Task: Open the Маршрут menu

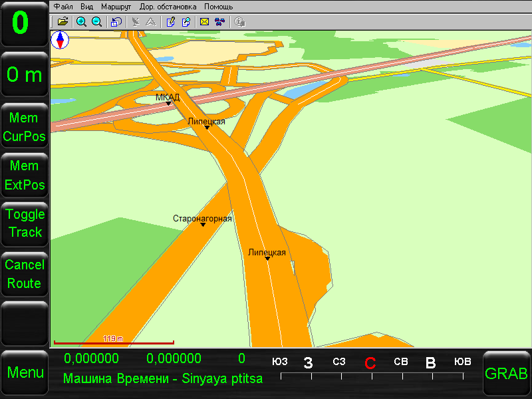Action: click(116, 7)
